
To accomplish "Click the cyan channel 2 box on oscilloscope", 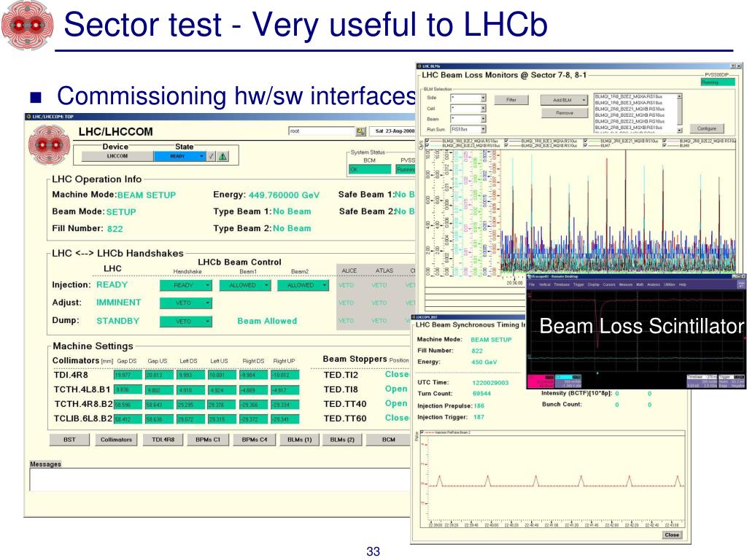I will pos(568,381).
